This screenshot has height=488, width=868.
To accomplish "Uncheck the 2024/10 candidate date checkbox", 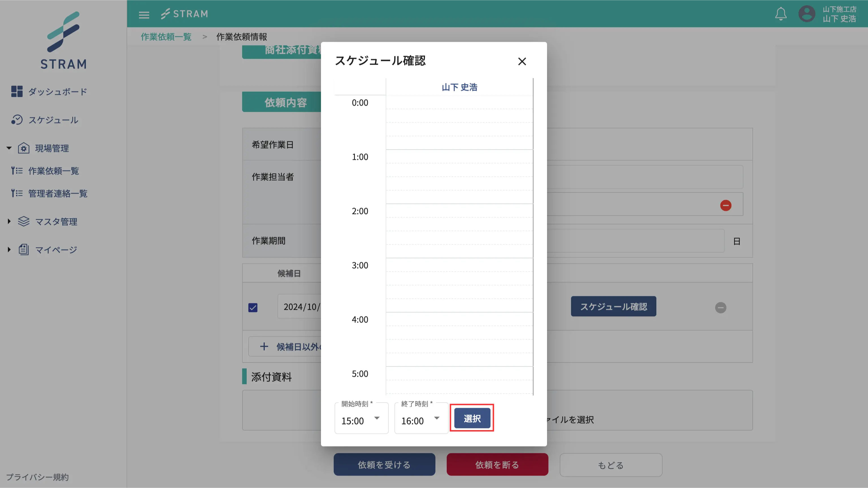I will click(253, 307).
